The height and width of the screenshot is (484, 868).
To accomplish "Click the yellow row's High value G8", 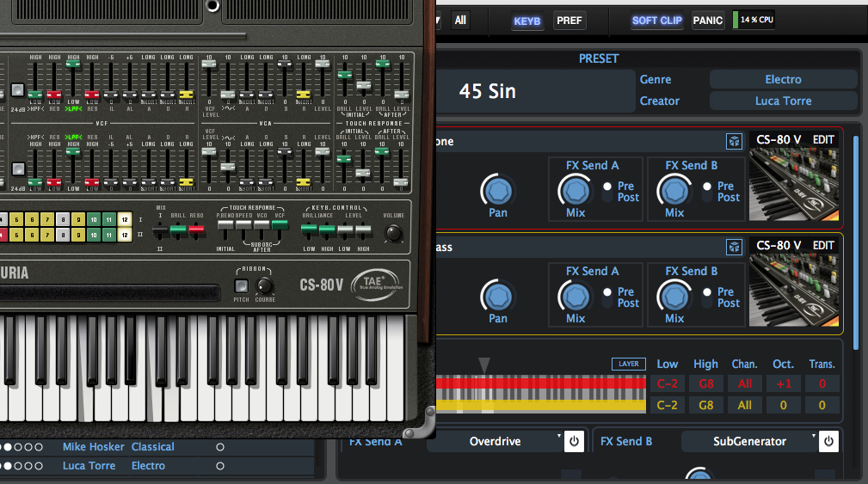I will point(705,406).
